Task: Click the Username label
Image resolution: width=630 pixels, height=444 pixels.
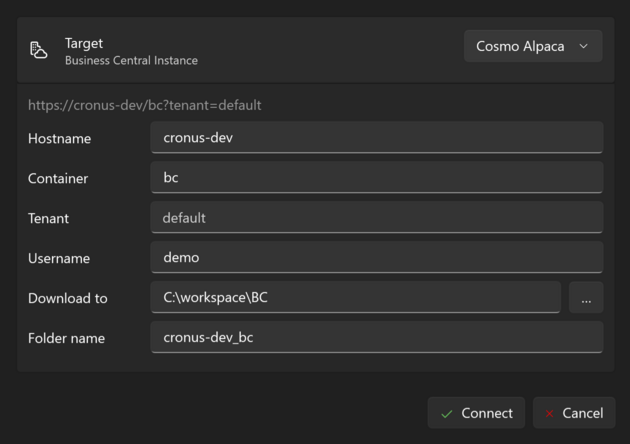Action: [x=59, y=258]
